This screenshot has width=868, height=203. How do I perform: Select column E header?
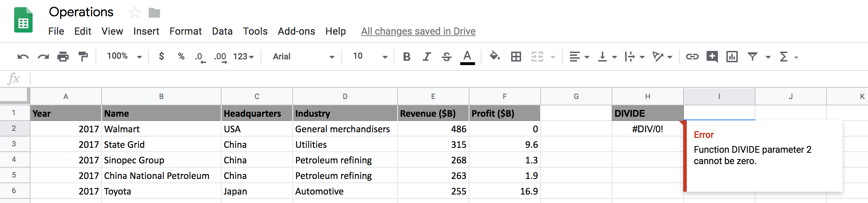433,96
